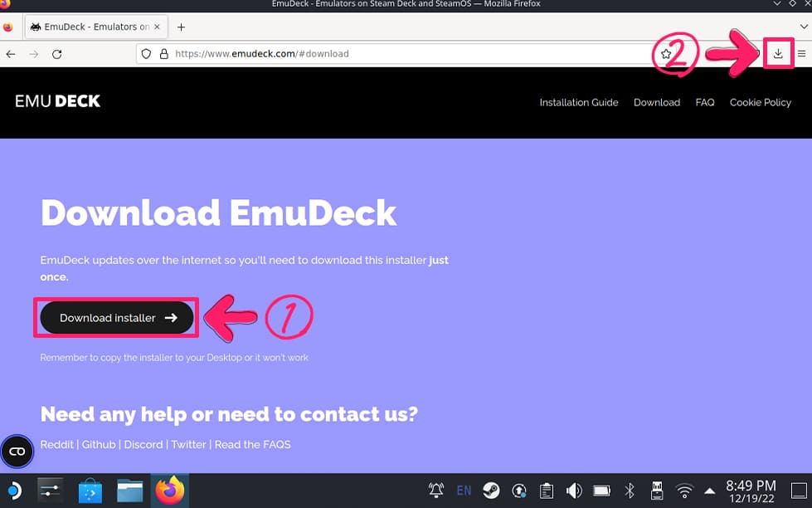Viewport: 812px width, 508px height.
Task: Open removable devices tray icon
Action: [657, 491]
